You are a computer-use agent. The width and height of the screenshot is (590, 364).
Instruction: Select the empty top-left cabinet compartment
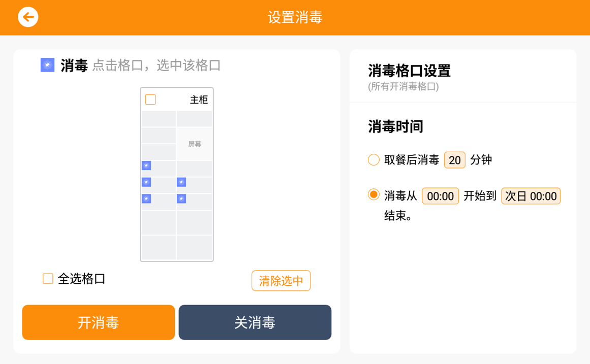click(x=159, y=119)
